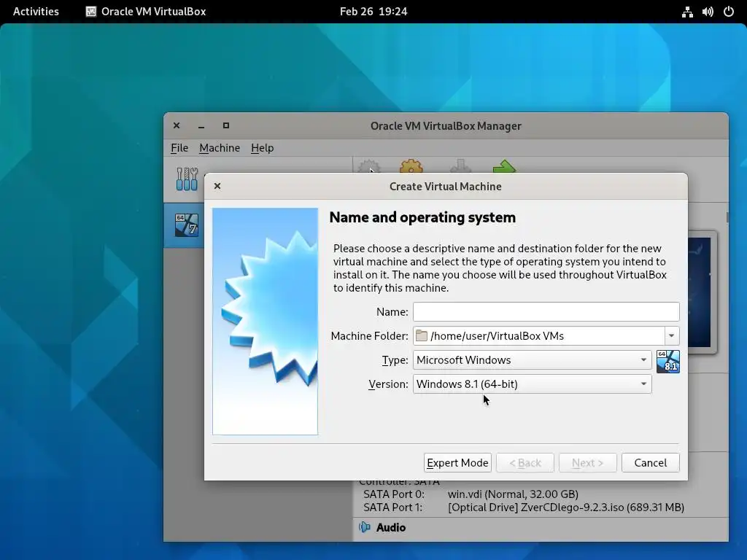
Task: Click the VM preview thumbnail in Manager
Action: (703, 292)
